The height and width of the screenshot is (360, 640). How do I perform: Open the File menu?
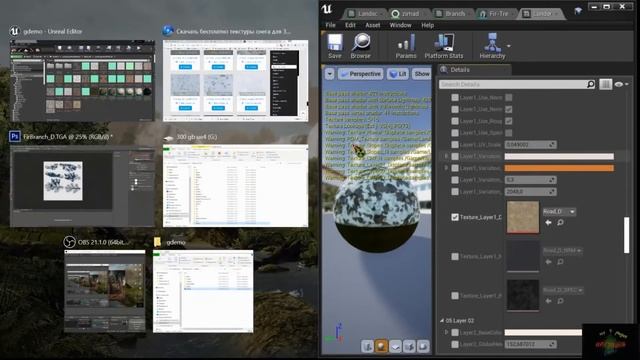(x=331, y=25)
